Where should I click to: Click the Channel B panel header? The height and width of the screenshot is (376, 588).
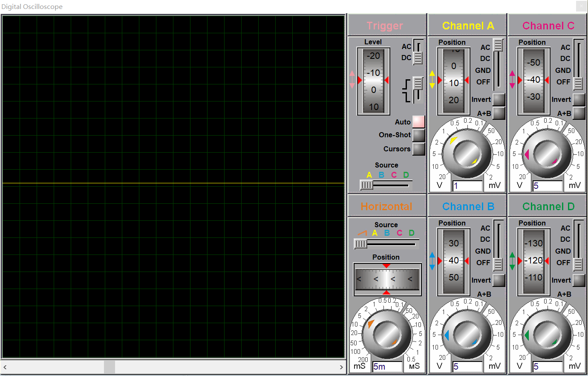click(x=467, y=206)
